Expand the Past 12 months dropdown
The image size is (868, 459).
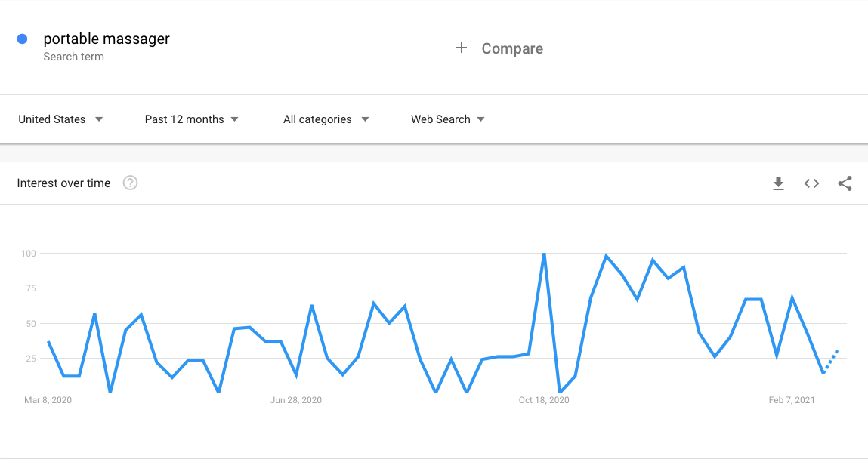point(191,119)
